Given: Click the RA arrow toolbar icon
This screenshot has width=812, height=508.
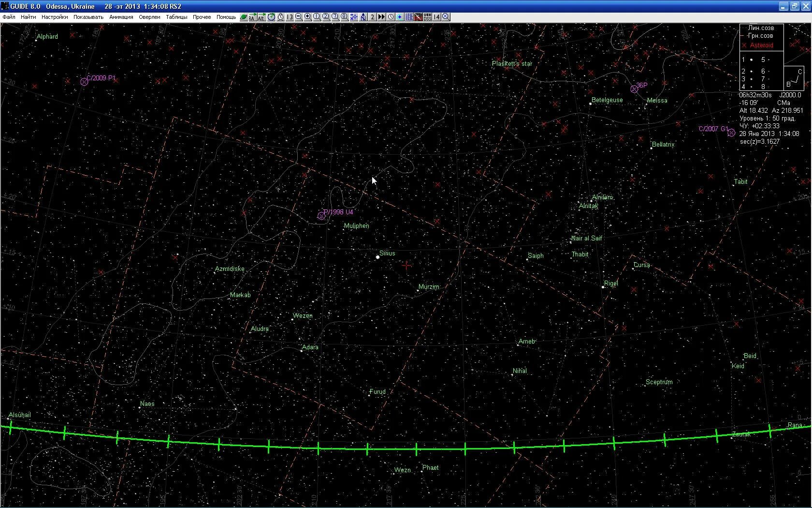Looking at the screenshot, I should click(x=252, y=17).
